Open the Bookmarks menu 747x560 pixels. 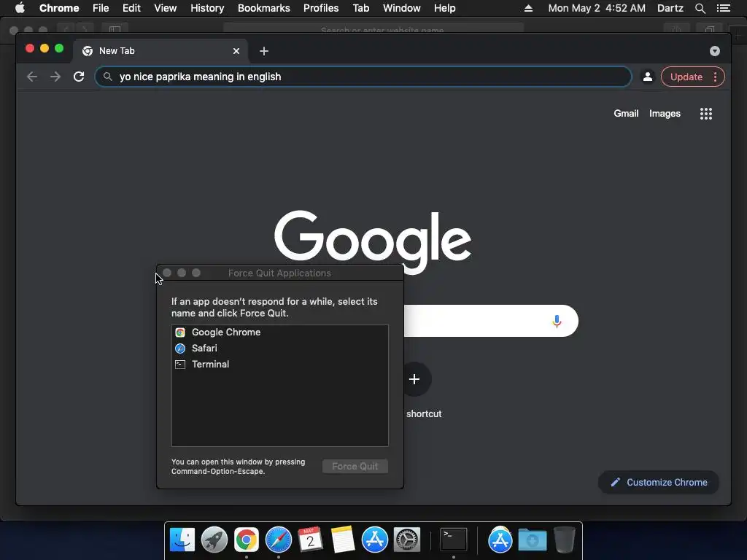click(x=263, y=8)
